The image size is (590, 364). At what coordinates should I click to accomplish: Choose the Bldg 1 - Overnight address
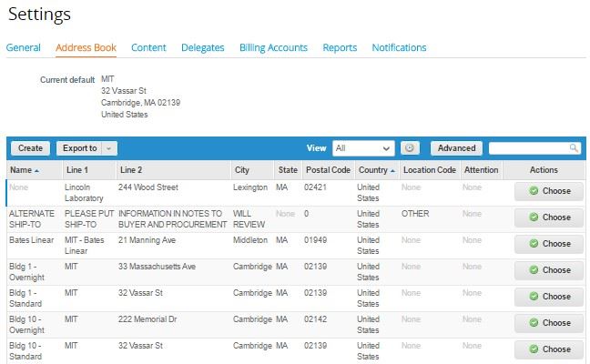coord(548,270)
